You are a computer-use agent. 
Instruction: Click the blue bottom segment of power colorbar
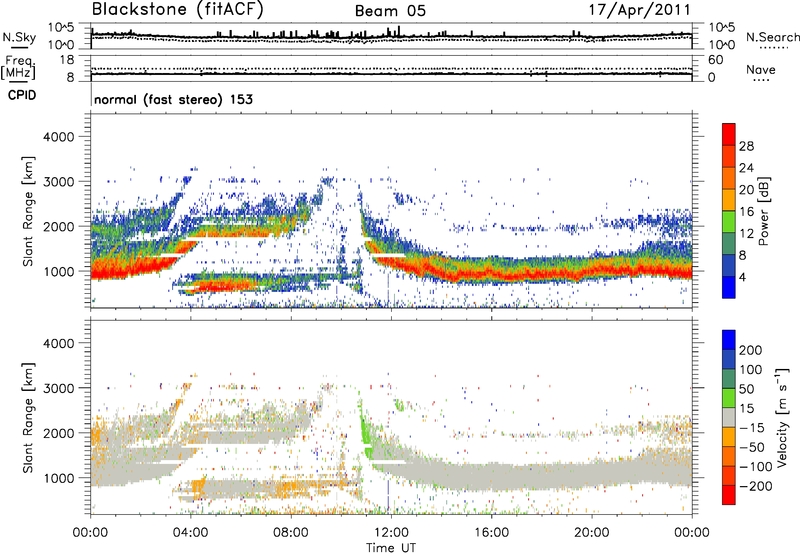pyautogui.click(x=729, y=287)
